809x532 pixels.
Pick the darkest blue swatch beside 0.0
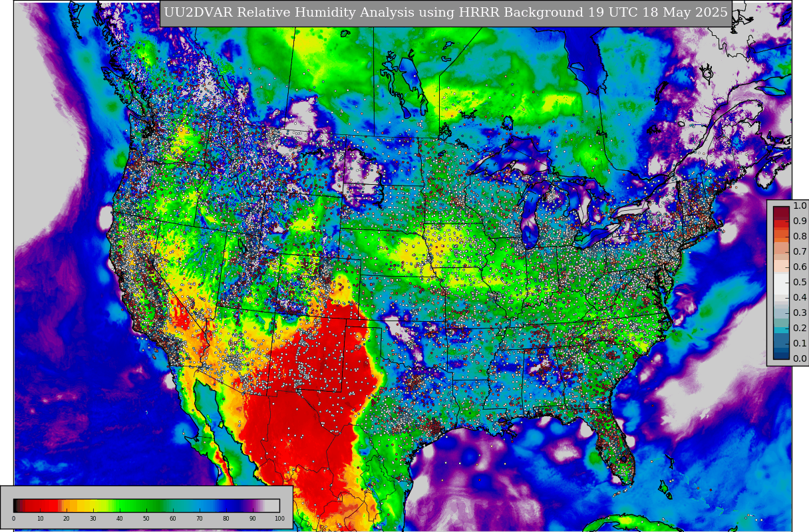point(781,355)
